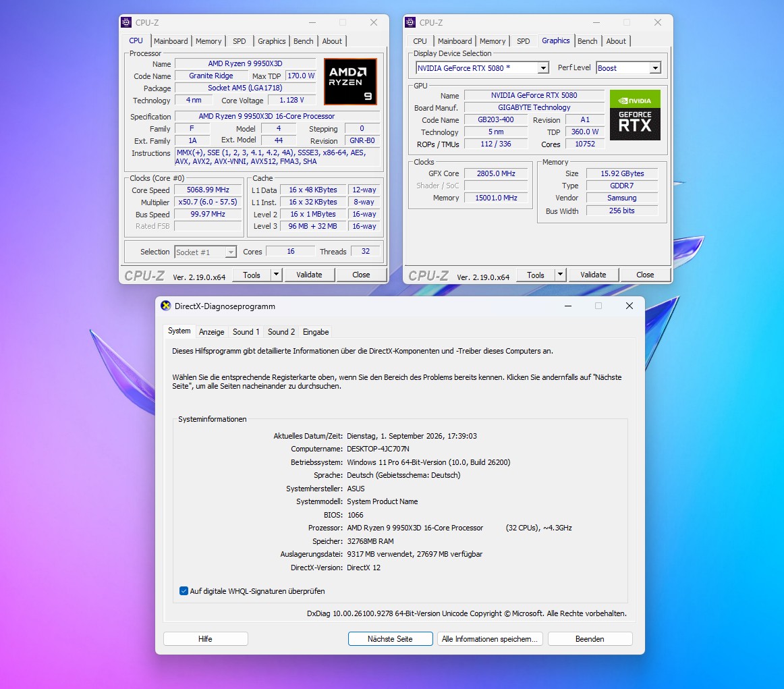Viewport: 784px width, 689px height.
Task: Click Validate in left CPU-Z window
Action: click(x=309, y=275)
